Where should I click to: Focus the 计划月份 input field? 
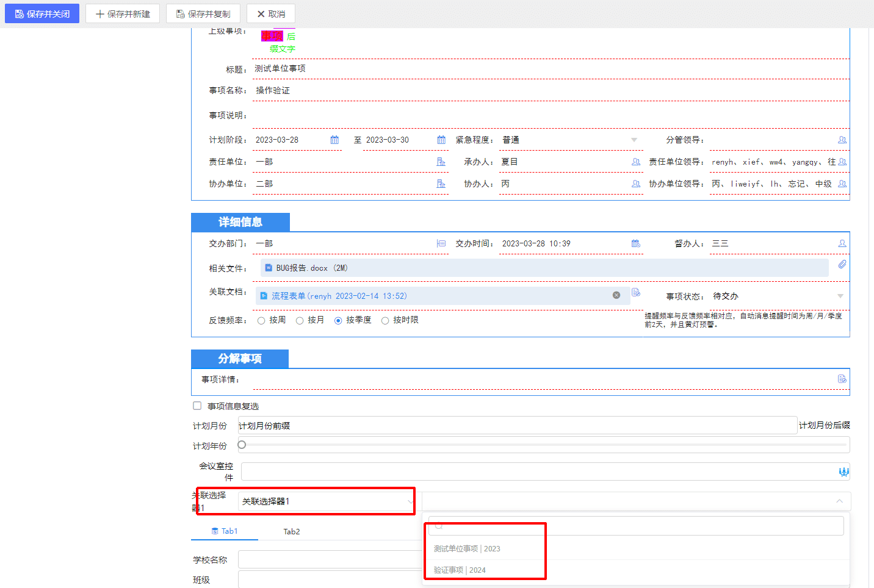coord(518,425)
